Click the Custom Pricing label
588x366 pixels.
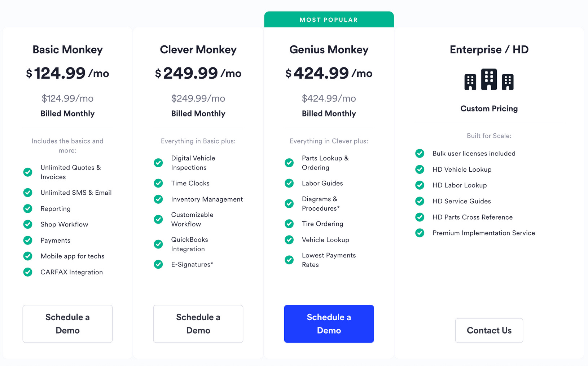489,108
